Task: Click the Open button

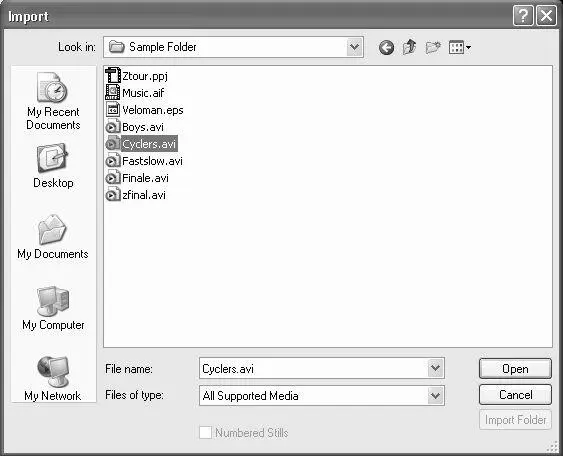Action: [x=515, y=369]
